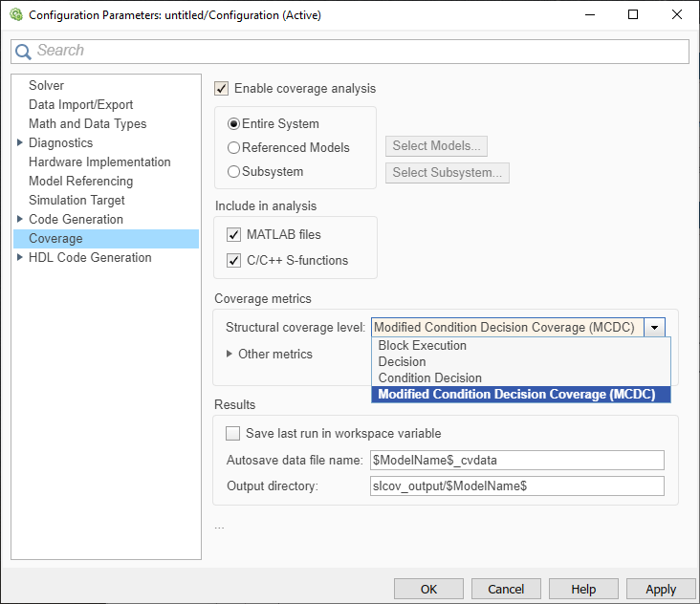
Task: Select the Referenced Models radio button
Action: click(x=234, y=148)
